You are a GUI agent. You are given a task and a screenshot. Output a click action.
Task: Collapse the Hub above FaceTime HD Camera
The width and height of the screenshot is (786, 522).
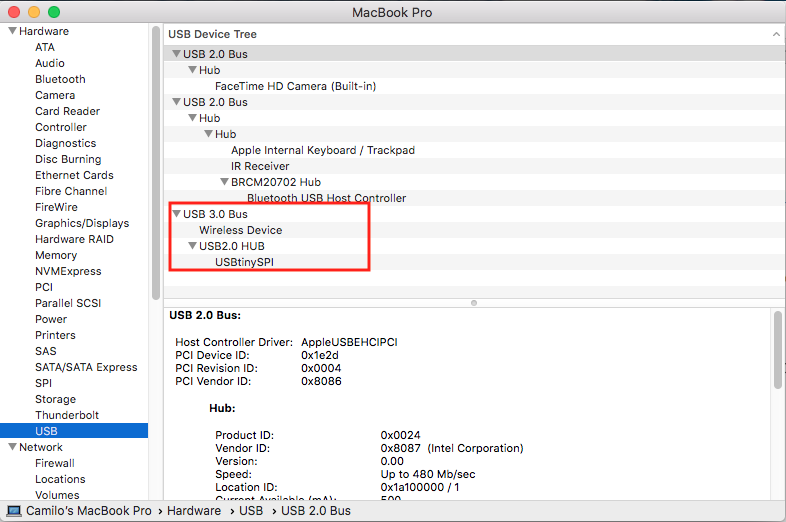192,70
